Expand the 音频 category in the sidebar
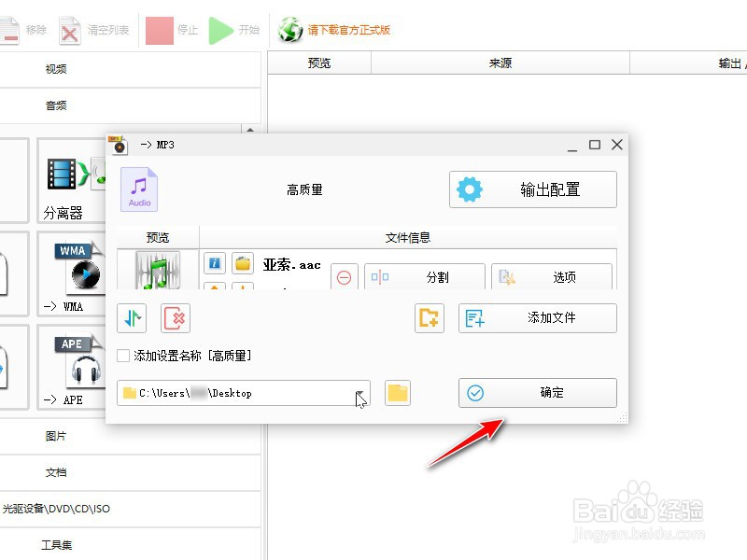 (x=57, y=105)
